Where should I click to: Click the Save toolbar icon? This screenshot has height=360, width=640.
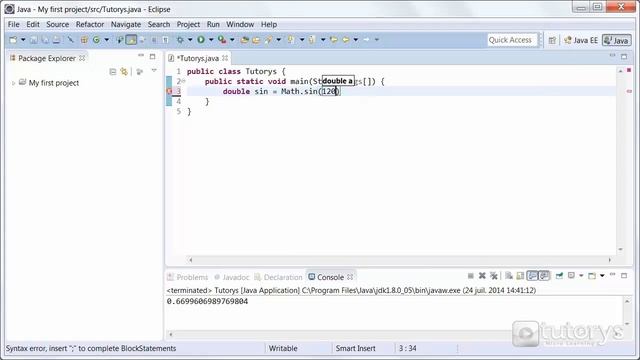[x=34, y=40]
